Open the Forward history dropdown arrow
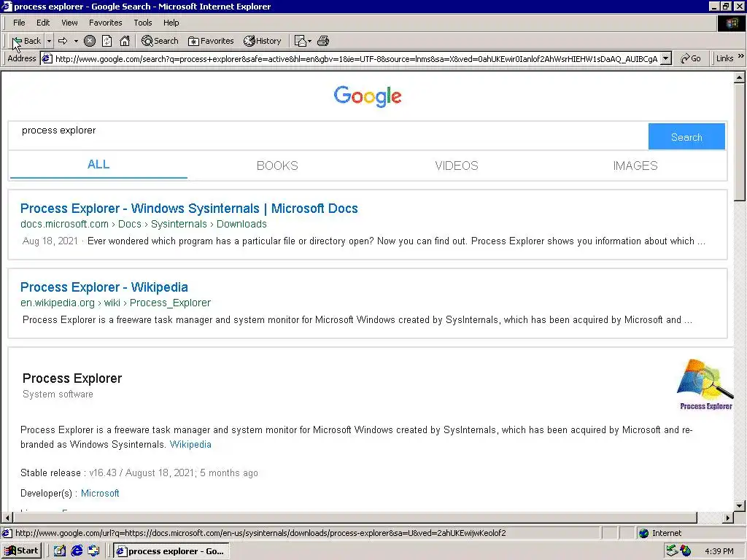The image size is (747, 560). point(76,41)
